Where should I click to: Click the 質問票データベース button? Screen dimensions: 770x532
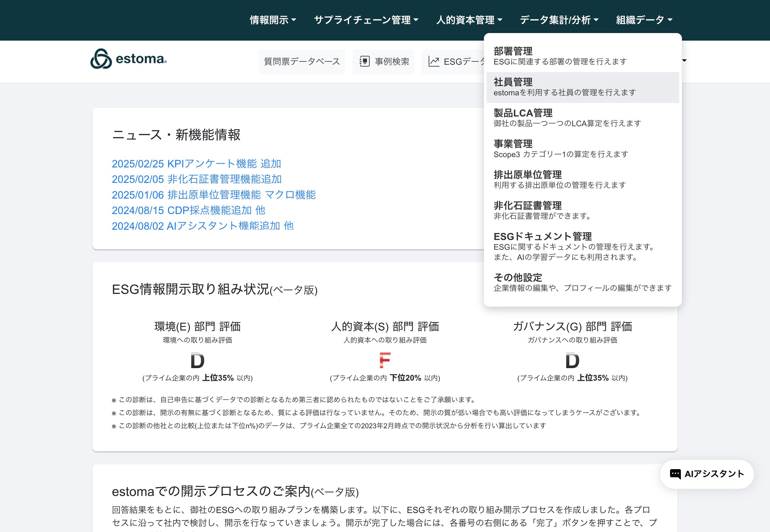(302, 62)
